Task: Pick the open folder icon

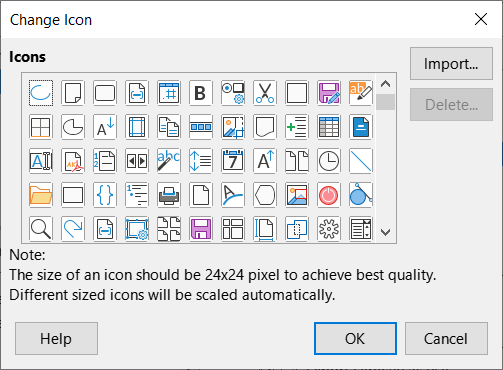Action: tap(41, 195)
